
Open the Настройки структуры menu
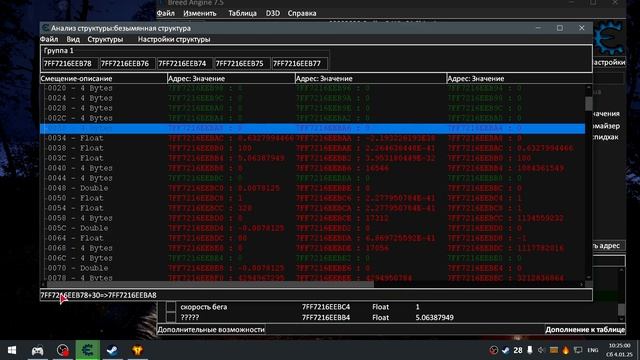coord(174,39)
